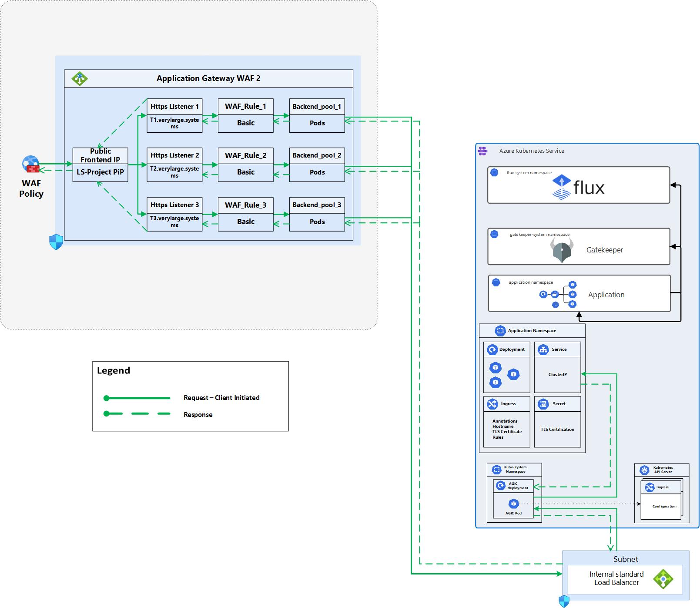Click the T3.verylarge.systems hostname text
700x608 pixels.
(174, 222)
